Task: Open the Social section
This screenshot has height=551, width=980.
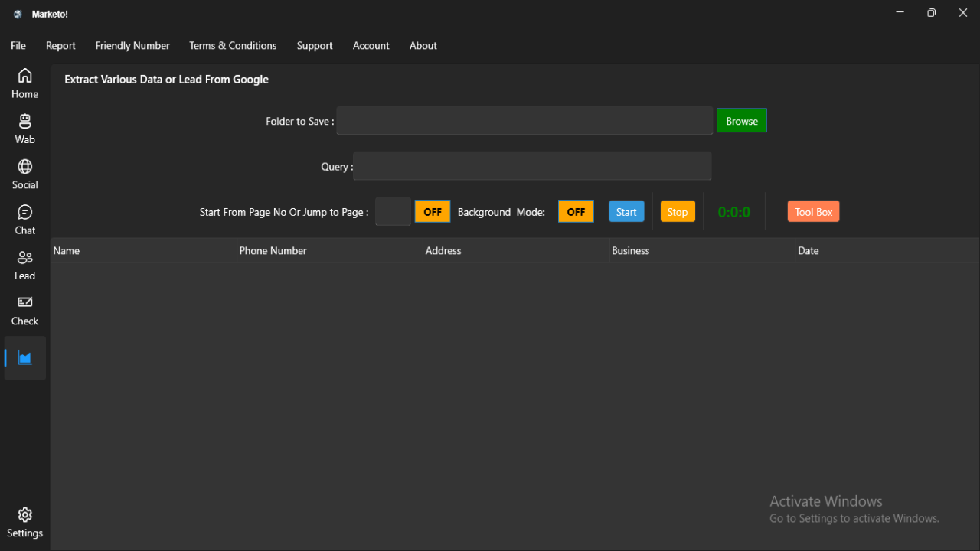Action: tap(24, 173)
